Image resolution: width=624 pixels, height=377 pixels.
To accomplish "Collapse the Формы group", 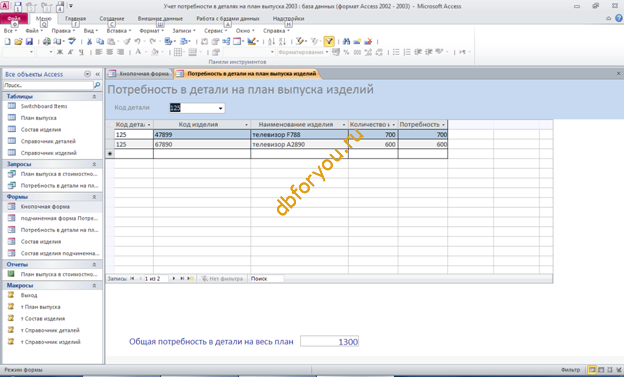I will 94,197.
